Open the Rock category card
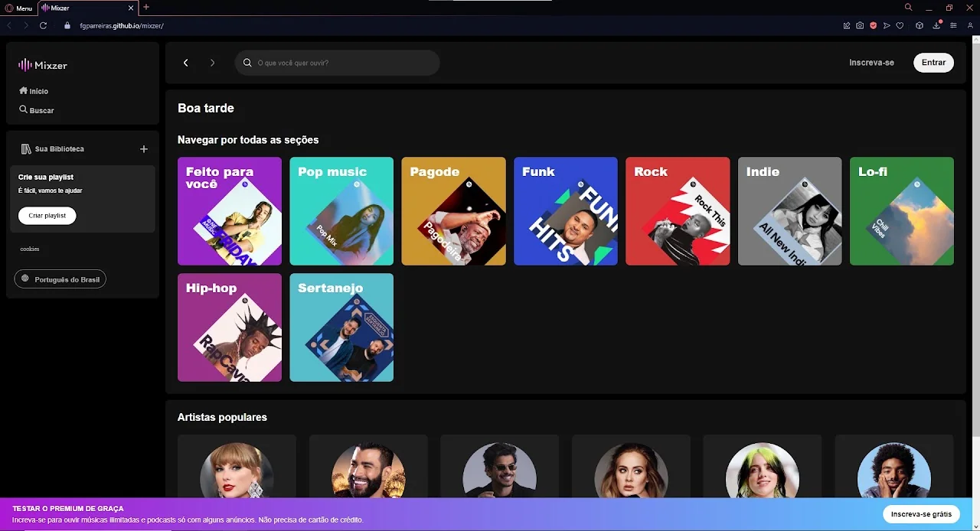Image resolution: width=980 pixels, height=531 pixels. click(678, 211)
